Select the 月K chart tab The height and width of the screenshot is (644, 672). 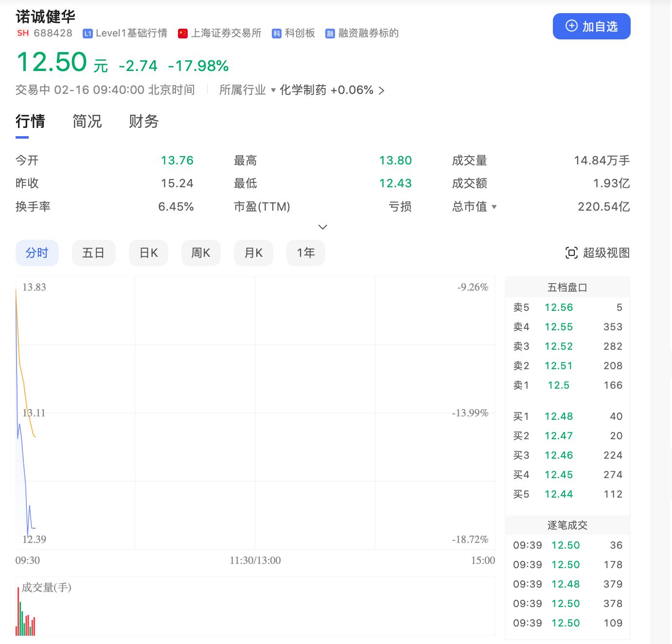[253, 253]
